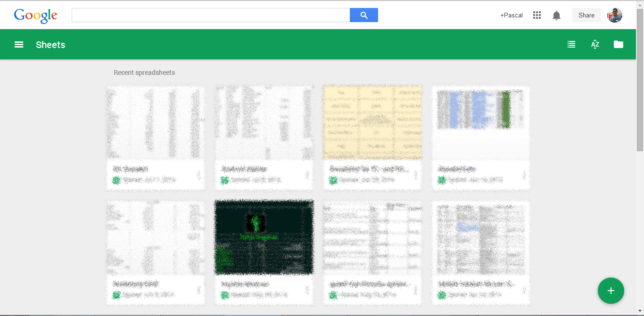Image resolution: width=644 pixels, height=316 pixels.
Task: Show notifications with the bell icon
Action: tap(556, 16)
